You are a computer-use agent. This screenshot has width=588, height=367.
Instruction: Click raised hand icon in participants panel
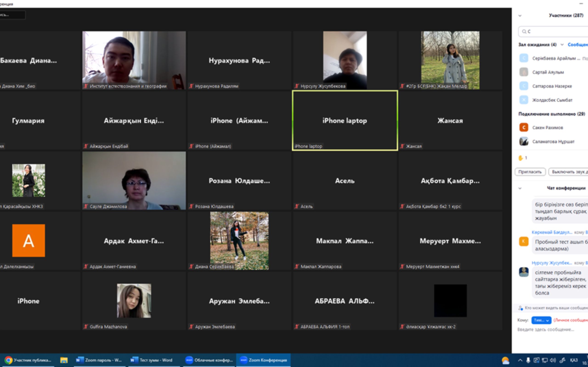tap(520, 158)
